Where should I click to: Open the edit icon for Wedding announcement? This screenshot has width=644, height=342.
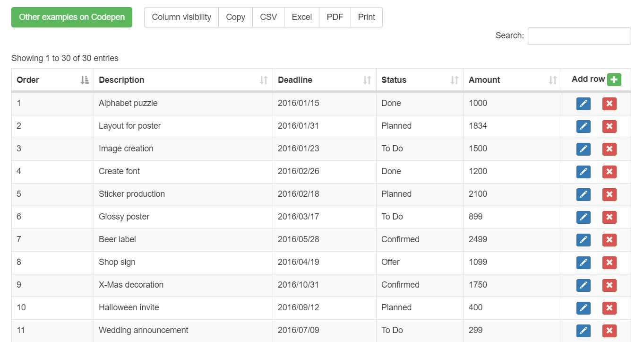[583, 331]
